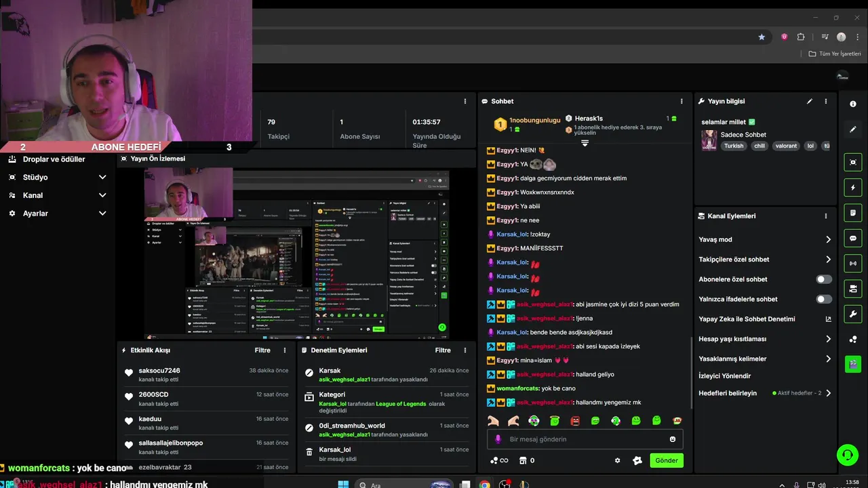Open the browser extensions puzzle icon
Image resolution: width=868 pixels, height=488 pixels.
point(801,37)
